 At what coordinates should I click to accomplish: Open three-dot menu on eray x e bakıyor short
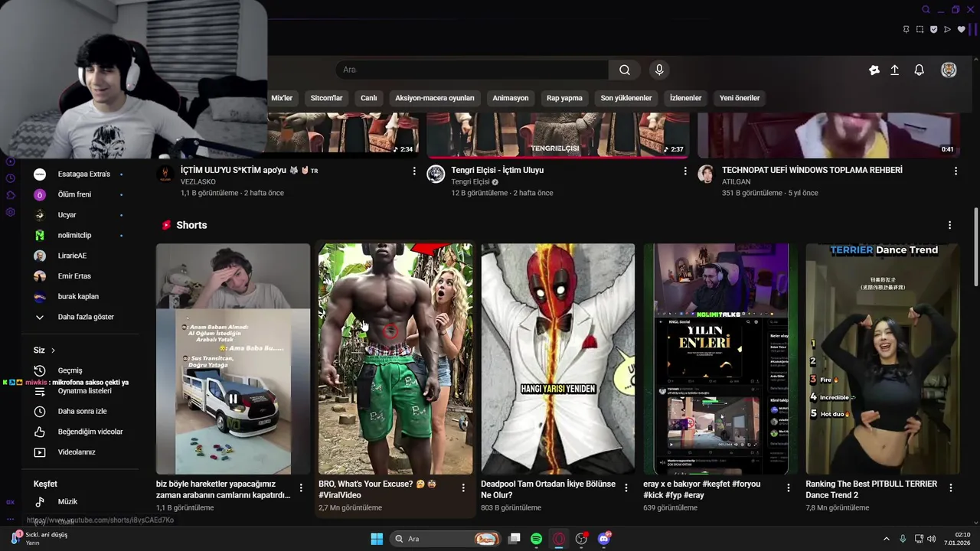(788, 487)
